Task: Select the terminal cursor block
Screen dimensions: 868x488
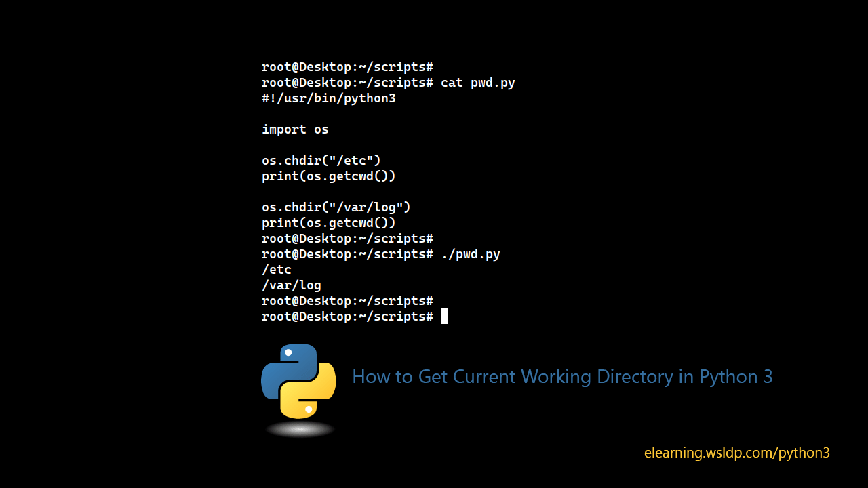Action: click(445, 316)
